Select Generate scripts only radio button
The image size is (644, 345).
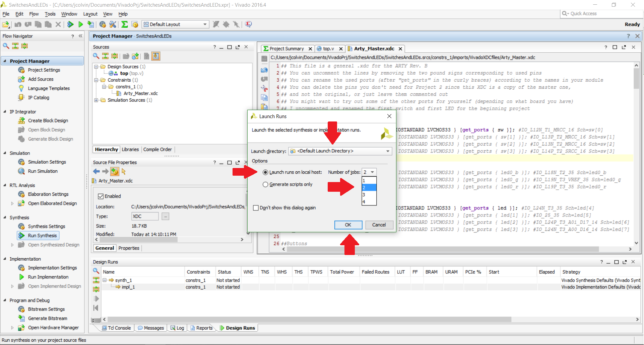coord(265,184)
